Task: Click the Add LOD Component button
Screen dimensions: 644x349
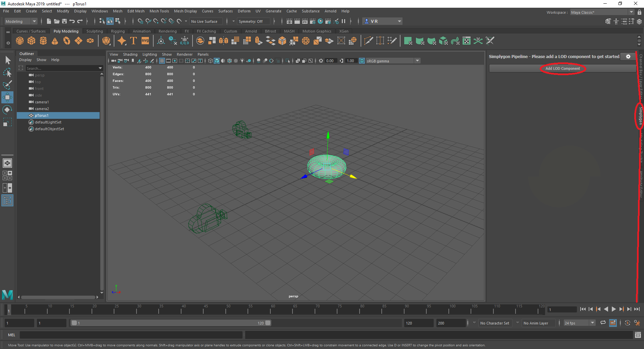Action: point(562,68)
